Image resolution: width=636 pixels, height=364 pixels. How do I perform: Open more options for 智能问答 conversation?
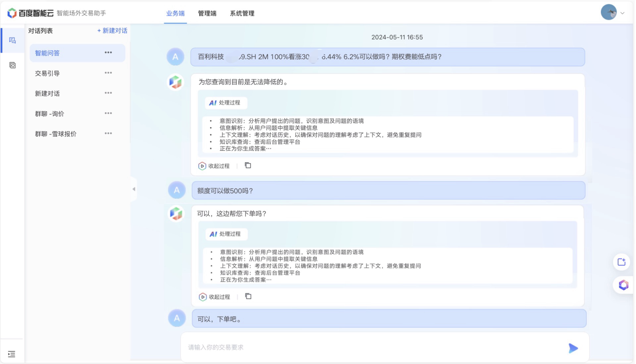click(x=108, y=52)
